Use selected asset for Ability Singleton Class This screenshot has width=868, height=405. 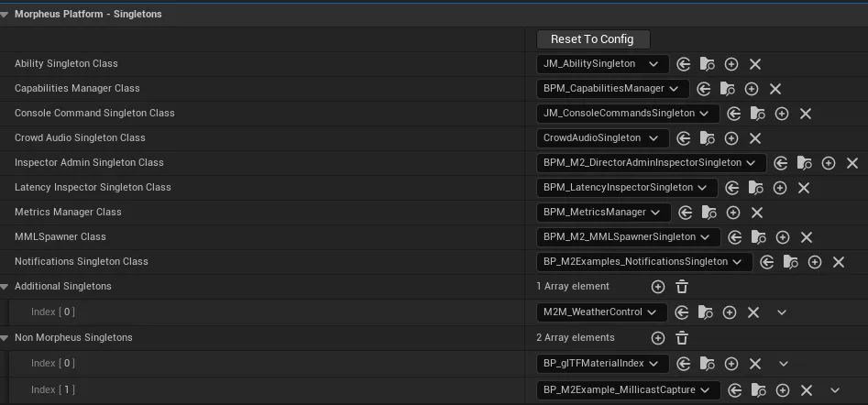click(x=683, y=64)
